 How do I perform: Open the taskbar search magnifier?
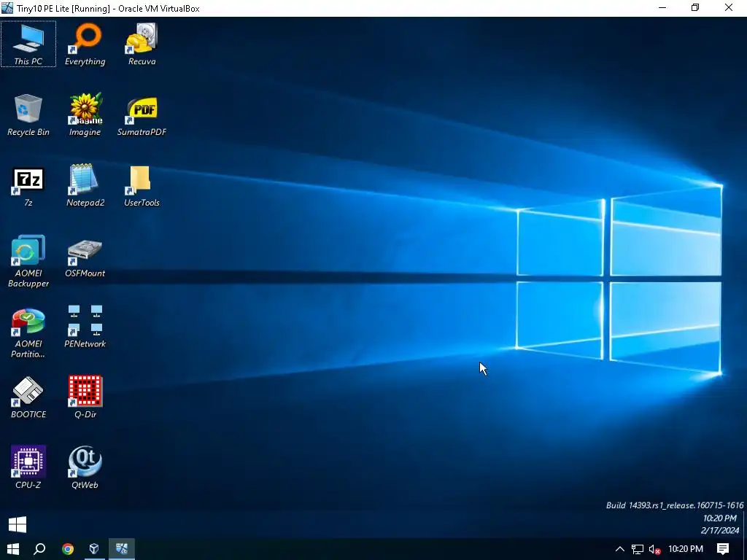click(39, 549)
